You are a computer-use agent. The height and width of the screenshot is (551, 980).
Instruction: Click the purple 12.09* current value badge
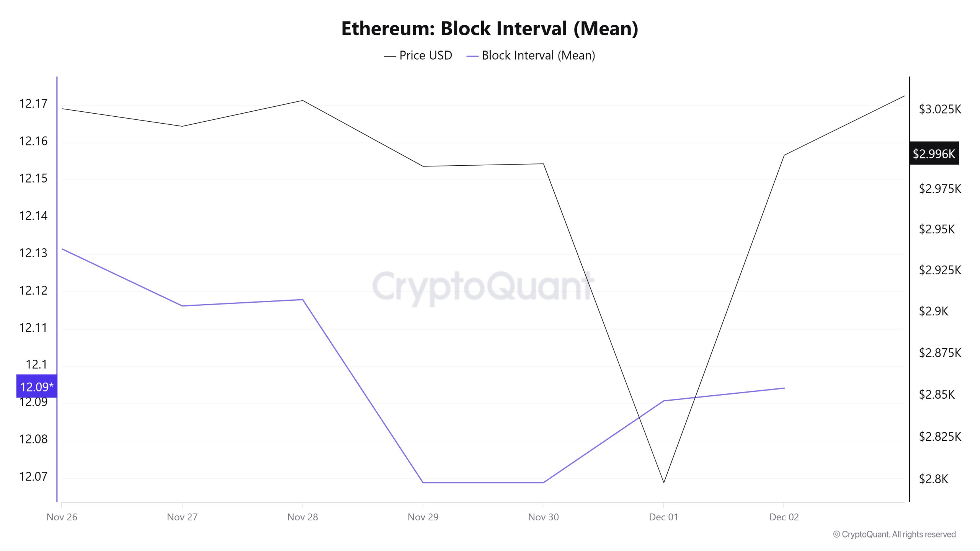[37, 386]
